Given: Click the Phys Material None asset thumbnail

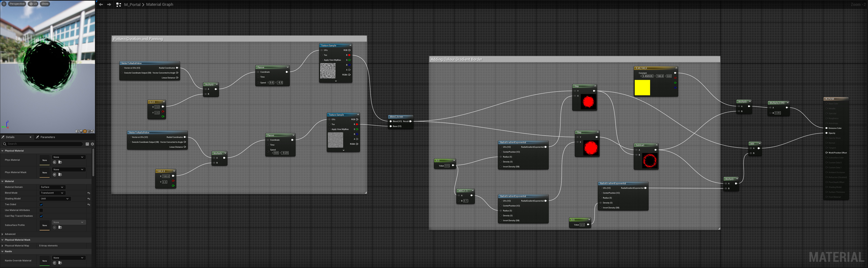Looking at the screenshot, I should [45, 160].
